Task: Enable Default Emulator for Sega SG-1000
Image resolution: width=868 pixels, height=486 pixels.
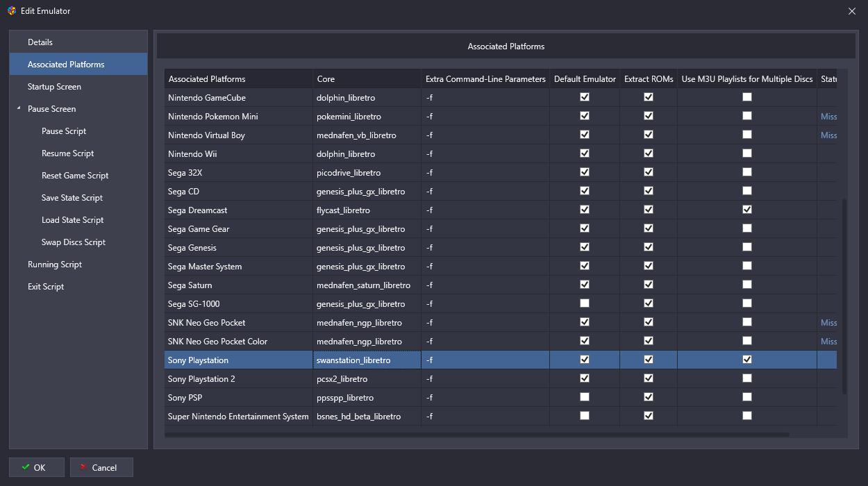Action: 585,303
